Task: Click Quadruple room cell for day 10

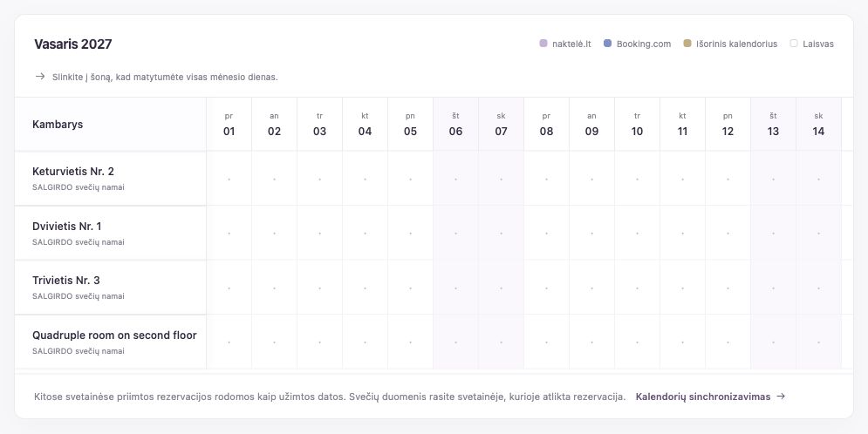Action: (638, 342)
